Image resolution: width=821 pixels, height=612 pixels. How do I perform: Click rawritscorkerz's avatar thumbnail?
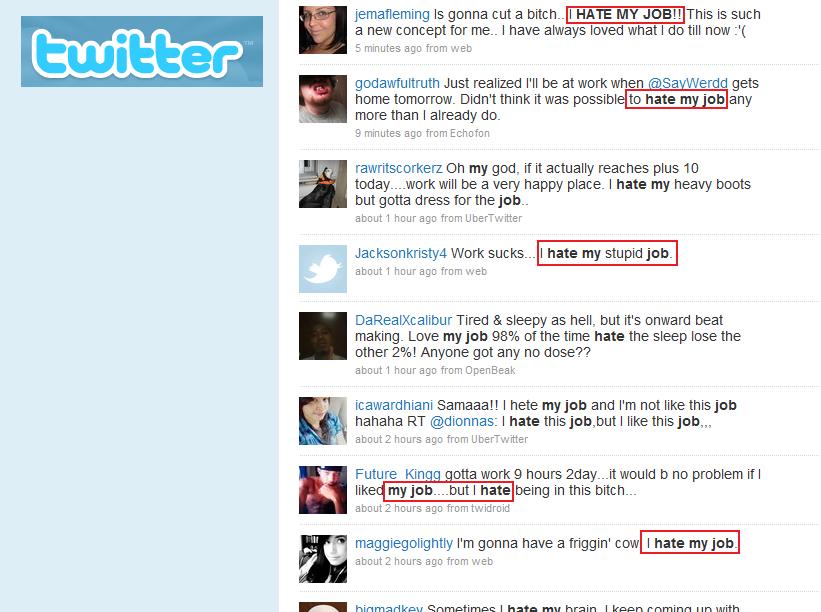[323, 184]
